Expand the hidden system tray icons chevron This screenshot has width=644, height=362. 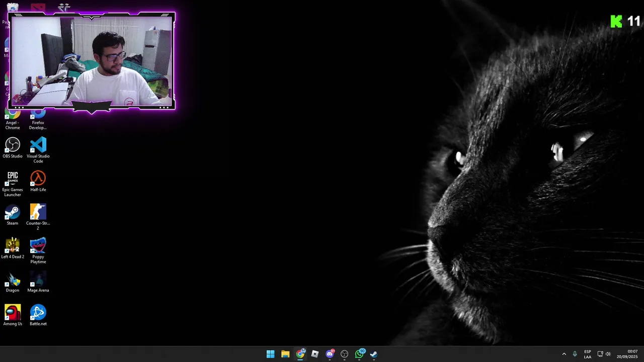coord(564,354)
